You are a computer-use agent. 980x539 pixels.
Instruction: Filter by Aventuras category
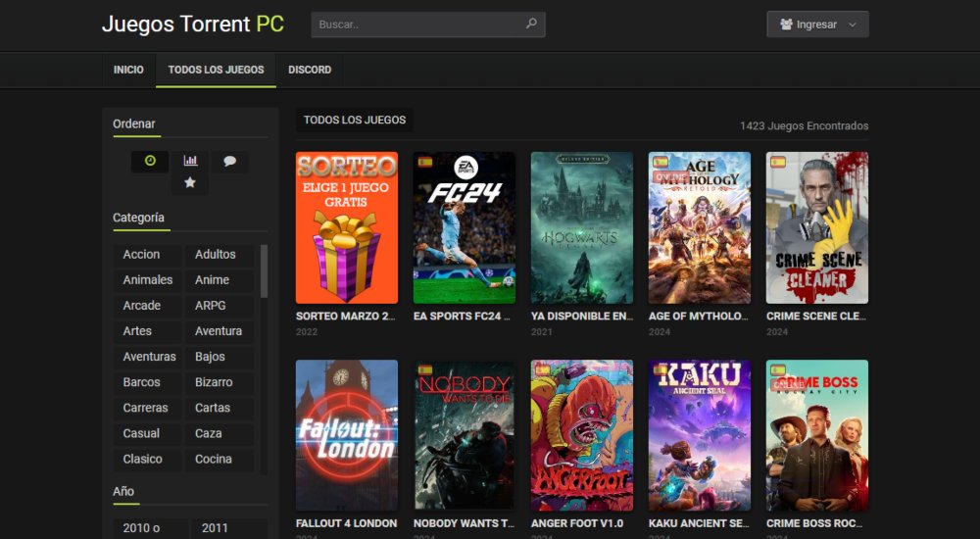[x=148, y=357]
